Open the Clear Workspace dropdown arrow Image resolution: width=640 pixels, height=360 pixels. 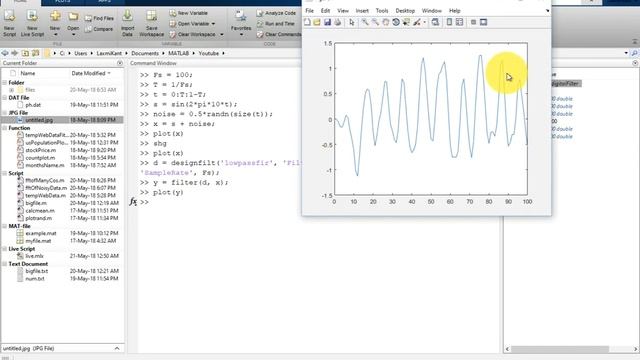[x=222, y=34]
